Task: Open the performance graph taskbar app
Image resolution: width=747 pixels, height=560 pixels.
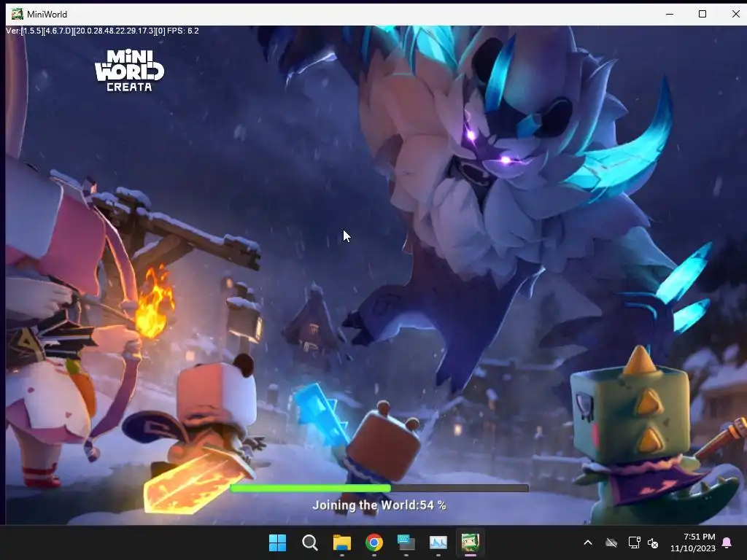Action: [438, 542]
